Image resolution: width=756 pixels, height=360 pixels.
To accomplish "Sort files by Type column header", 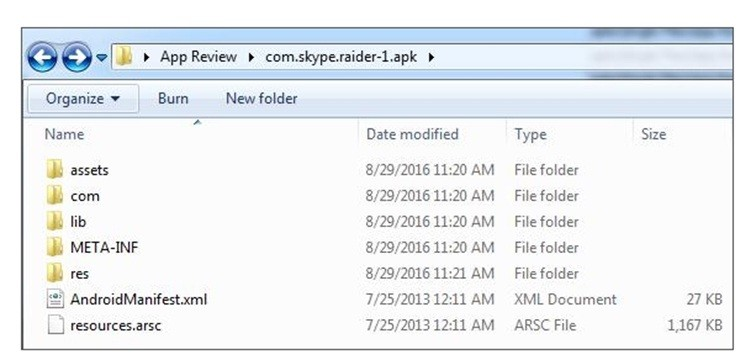I will 530,134.
